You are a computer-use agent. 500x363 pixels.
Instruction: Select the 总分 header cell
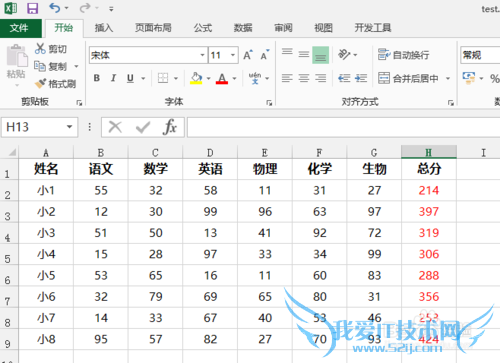point(429,169)
